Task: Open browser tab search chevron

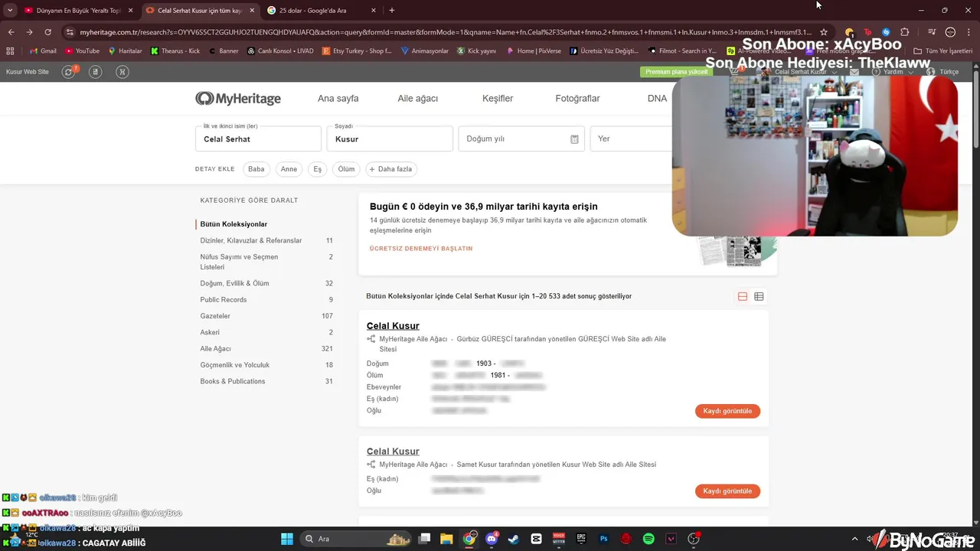Action: coord(10,10)
